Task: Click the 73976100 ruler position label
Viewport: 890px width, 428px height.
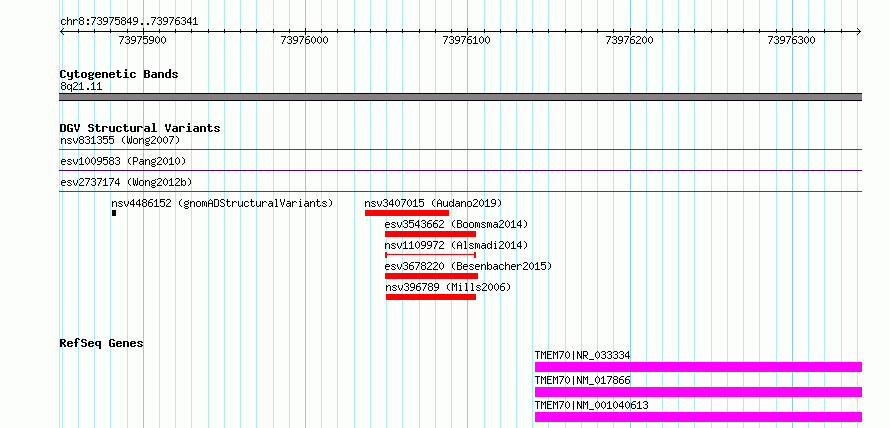Action: 467,40
